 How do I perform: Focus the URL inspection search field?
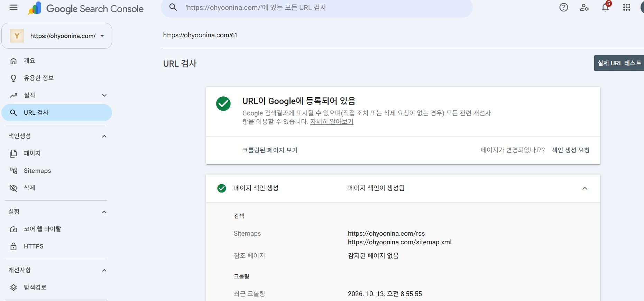[317, 8]
